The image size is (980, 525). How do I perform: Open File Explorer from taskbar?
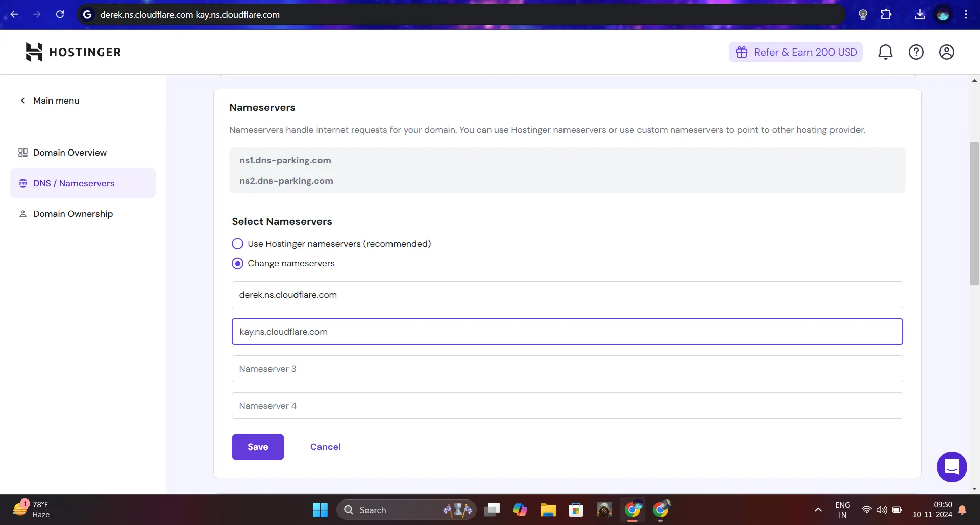pyautogui.click(x=548, y=510)
